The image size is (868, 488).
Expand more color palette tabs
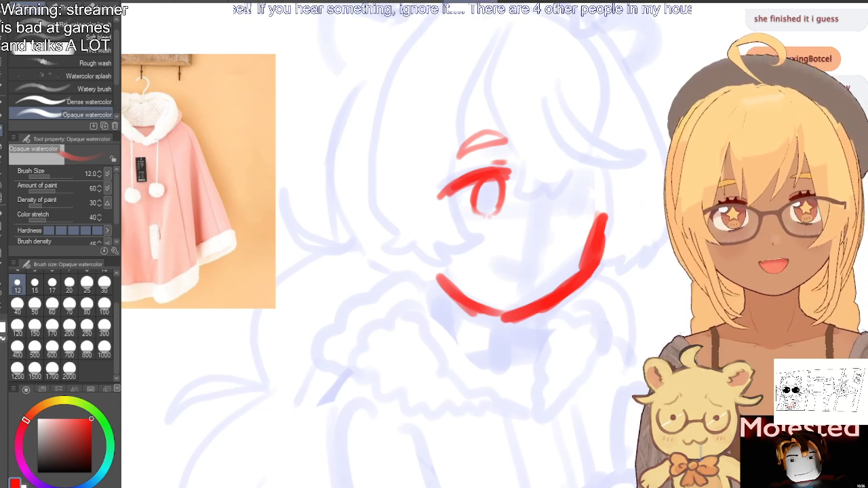(117, 389)
